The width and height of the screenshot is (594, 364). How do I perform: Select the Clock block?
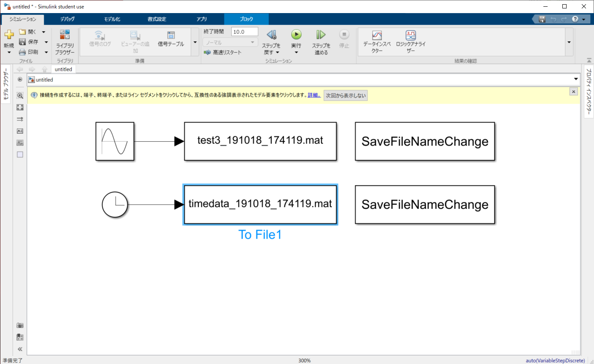point(115,205)
